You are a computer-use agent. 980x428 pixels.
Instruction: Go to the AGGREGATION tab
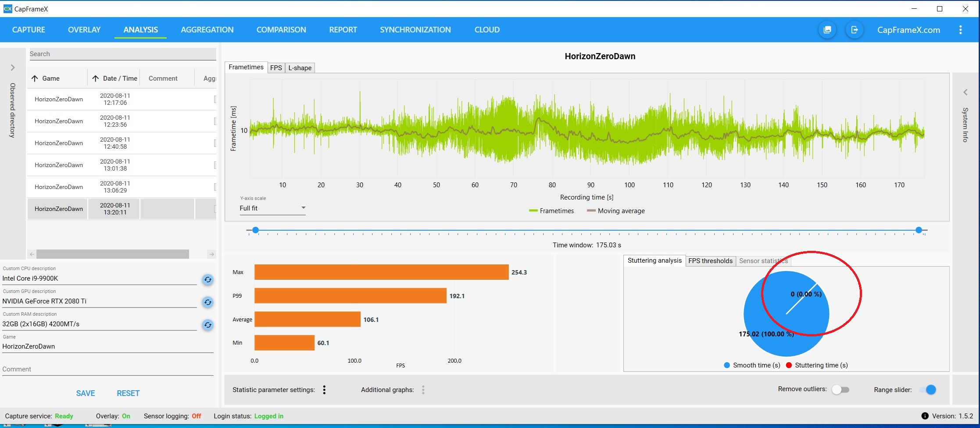click(x=207, y=30)
